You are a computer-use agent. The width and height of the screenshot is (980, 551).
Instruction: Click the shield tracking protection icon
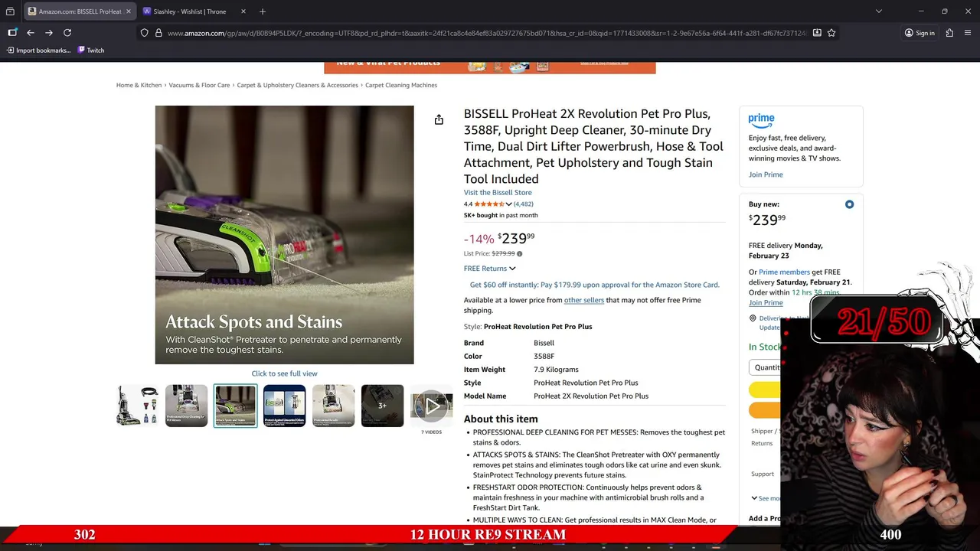click(x=144, y=33)
